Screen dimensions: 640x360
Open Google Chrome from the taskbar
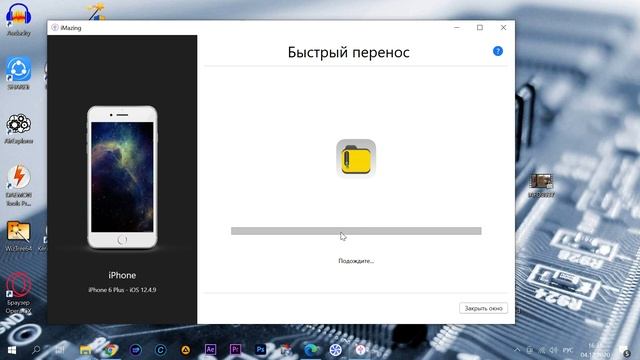click(110, 350)
